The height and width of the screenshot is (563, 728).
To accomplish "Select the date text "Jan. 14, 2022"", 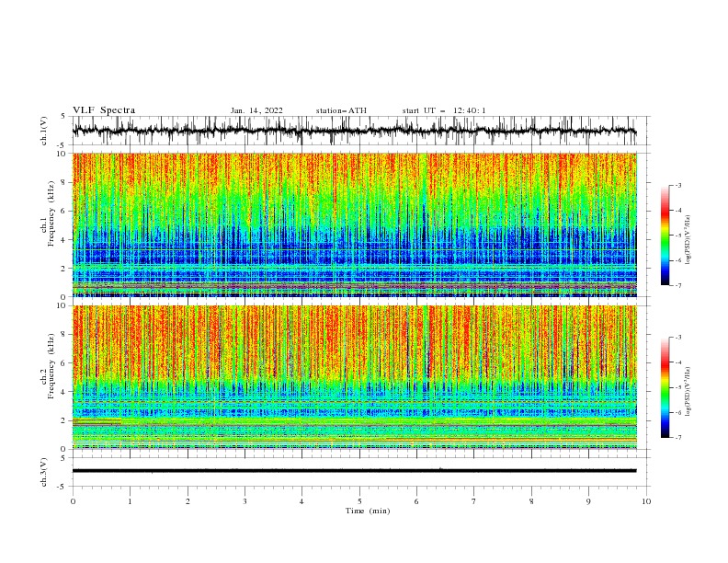I will click(256, 110).
